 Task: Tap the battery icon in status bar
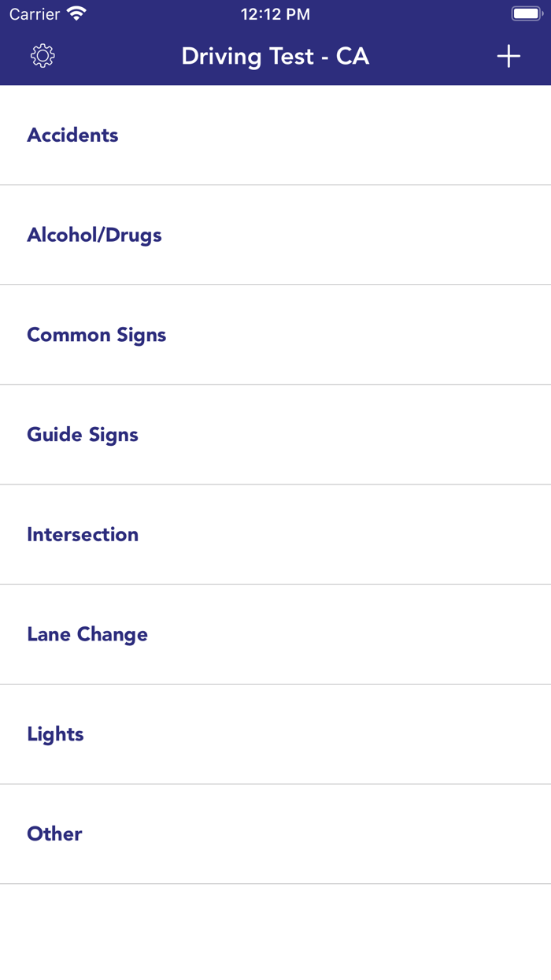(x=526, y=13)
